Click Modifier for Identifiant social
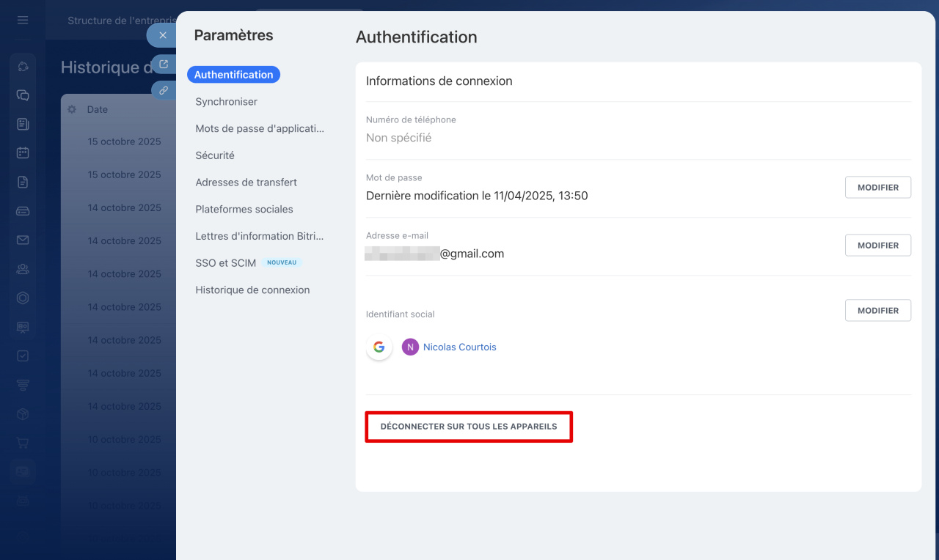This screenshot has height=560, width=939. click(877, 311)
